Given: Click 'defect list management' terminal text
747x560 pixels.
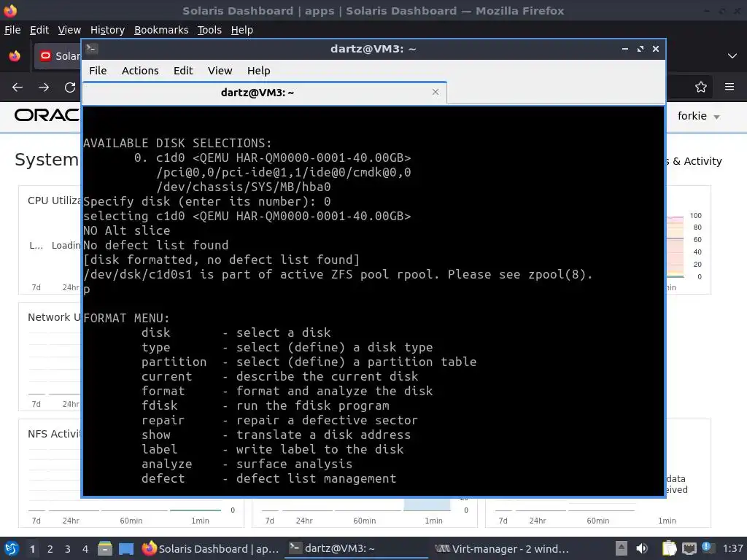Looking at the screenshot, I should [x=317, y=478].
